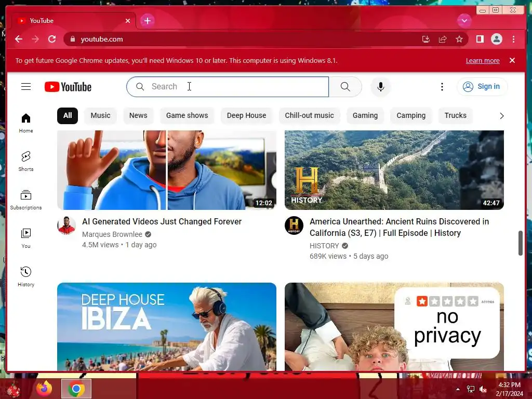The width and height of the screenshot is (532, 399).
Task: Select the News filter chip
Action: coord(138,116)
